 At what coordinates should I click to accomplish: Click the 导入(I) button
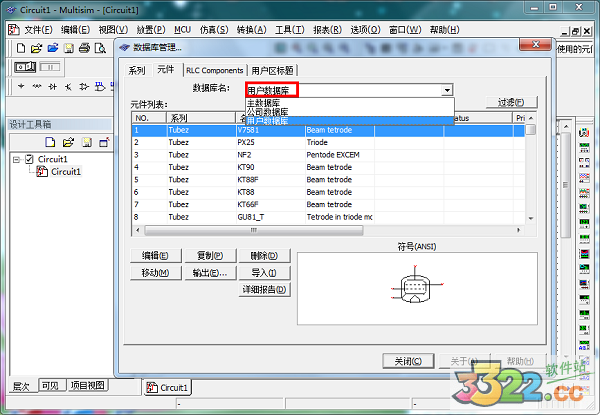point(264,273)
